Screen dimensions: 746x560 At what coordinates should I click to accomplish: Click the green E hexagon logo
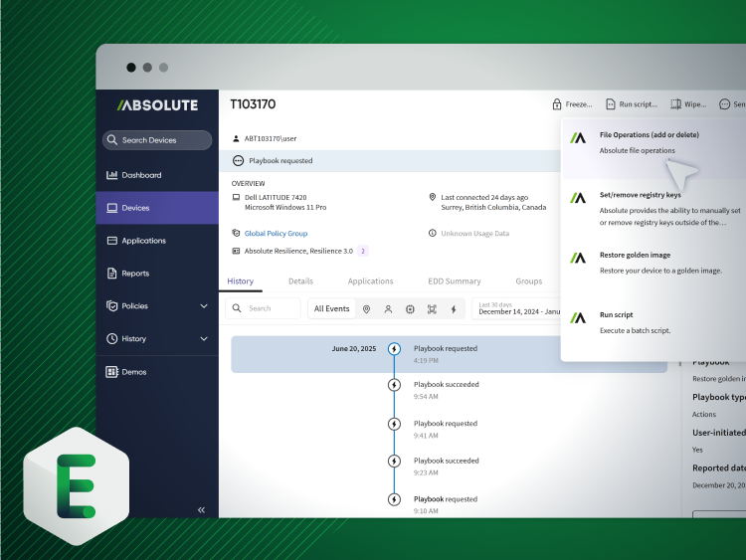point(77,486)
